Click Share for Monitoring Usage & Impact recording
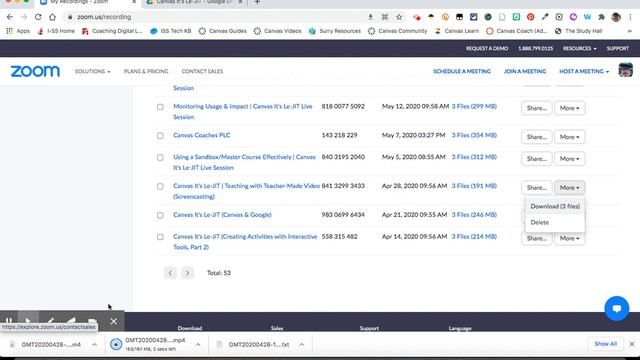The width and height of the screenshot is (640, 360). [x=536, y=108]
